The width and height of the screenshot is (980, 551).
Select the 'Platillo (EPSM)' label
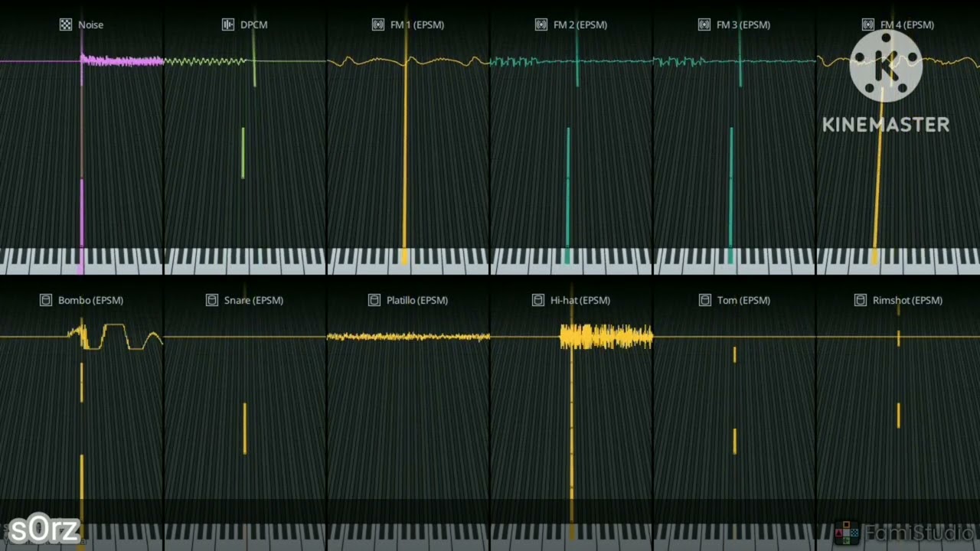click(417, 300)
